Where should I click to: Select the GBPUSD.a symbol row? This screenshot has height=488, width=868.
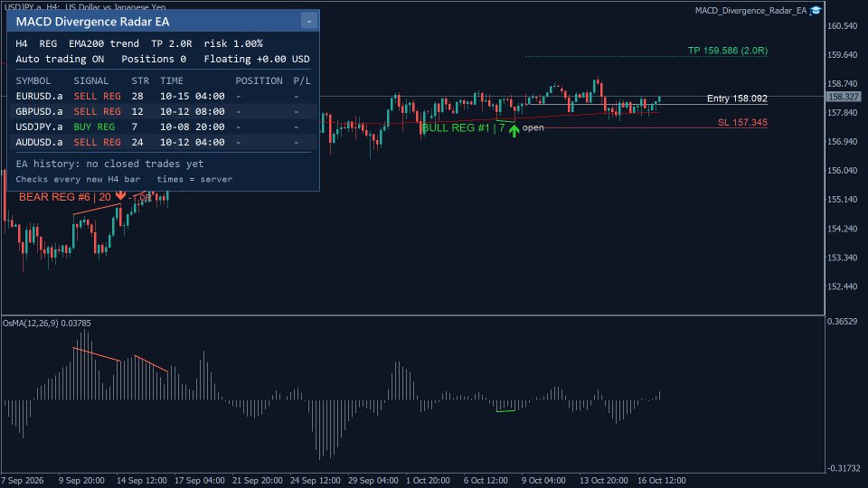(163, 111)
